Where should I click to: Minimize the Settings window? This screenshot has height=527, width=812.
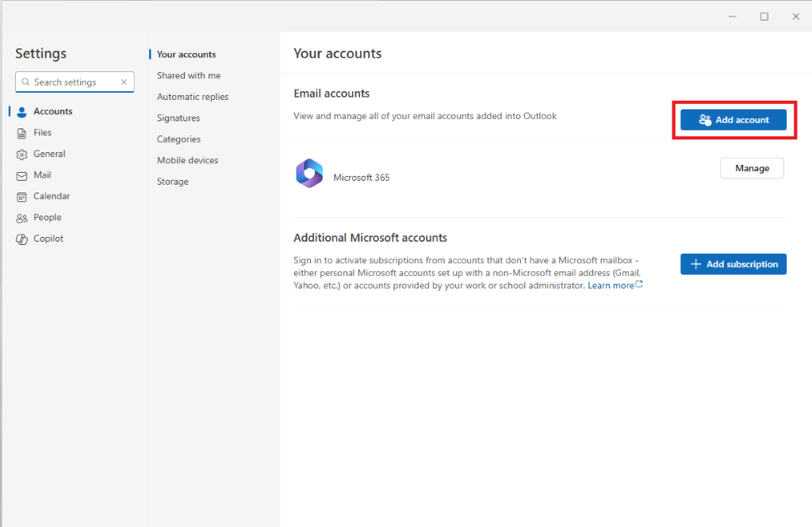pos(732,17)
